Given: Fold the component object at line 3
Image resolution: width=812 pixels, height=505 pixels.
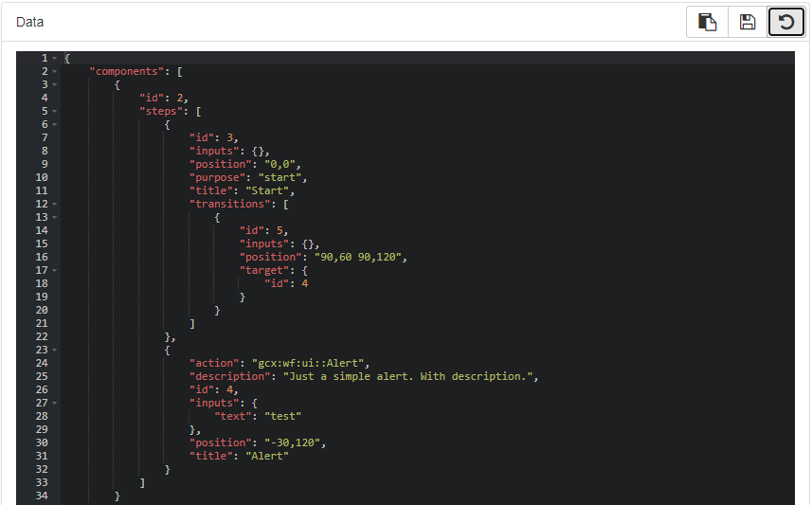Looking at the screenshot, I should tap(55, 85).
